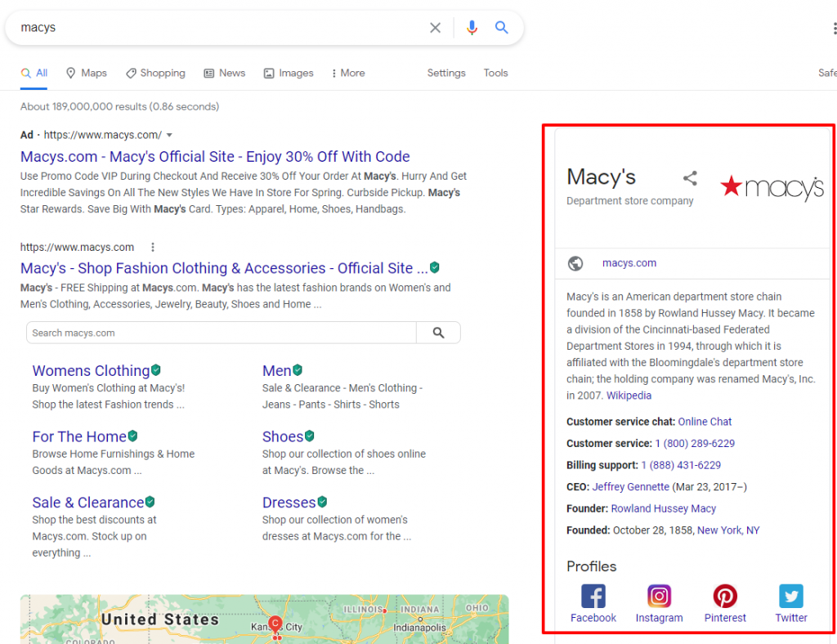Click the magnifier button in the macys.com search box
Screen dimensions: 837x644
pos(438,333)
